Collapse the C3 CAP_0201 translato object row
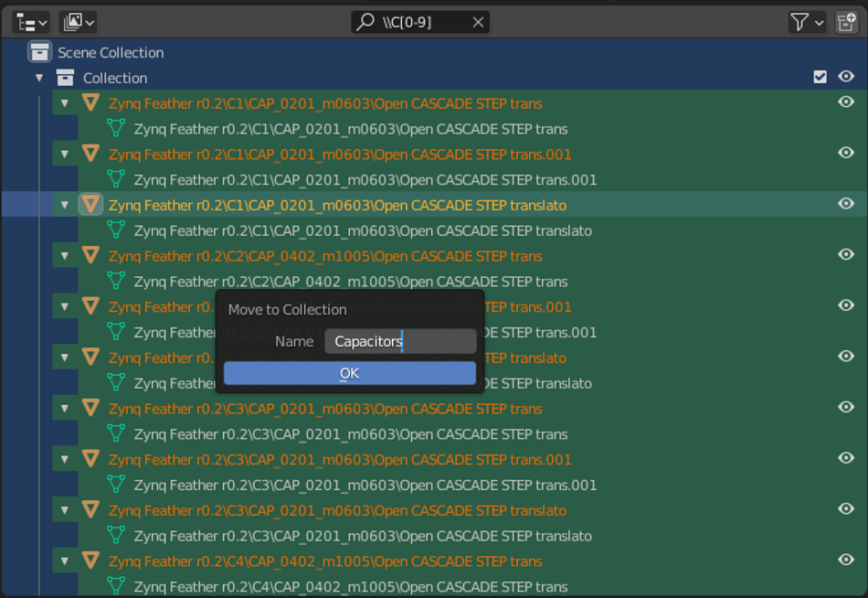Viewport: 868px width, 598px height. (65, 511)
